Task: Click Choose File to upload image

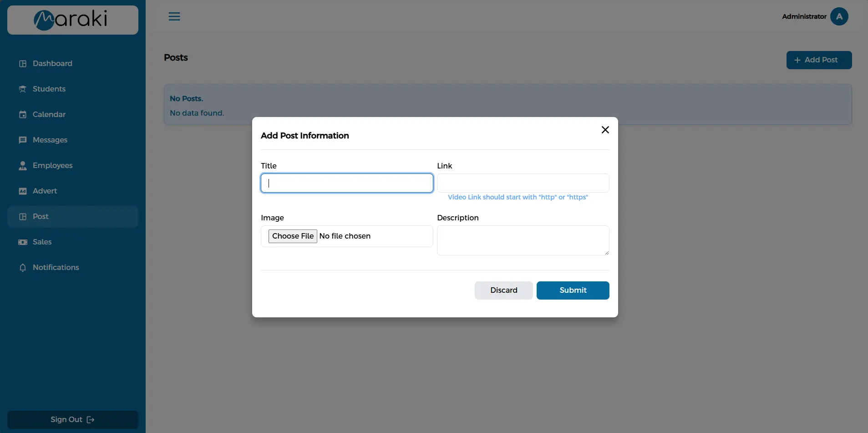Action: tap(293, 236)
